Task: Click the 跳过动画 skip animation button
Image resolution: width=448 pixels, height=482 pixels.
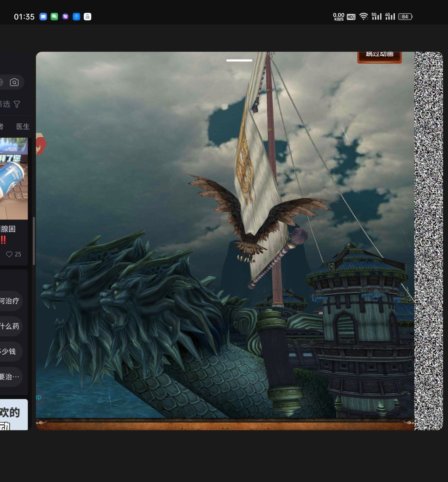Action: [380, 57]
